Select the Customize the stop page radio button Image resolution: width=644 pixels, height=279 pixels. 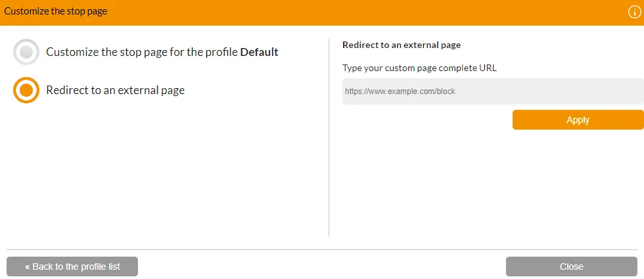pos(26,52)
